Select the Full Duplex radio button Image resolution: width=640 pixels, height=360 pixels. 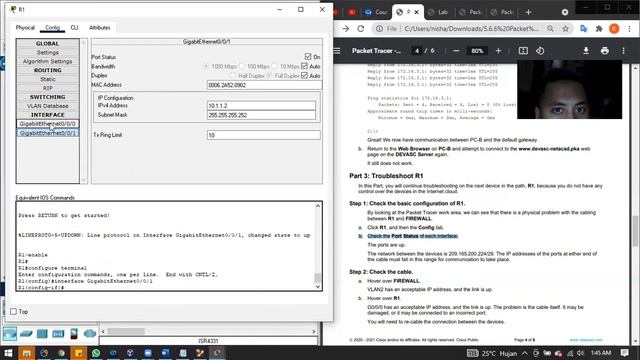[269, 76]
